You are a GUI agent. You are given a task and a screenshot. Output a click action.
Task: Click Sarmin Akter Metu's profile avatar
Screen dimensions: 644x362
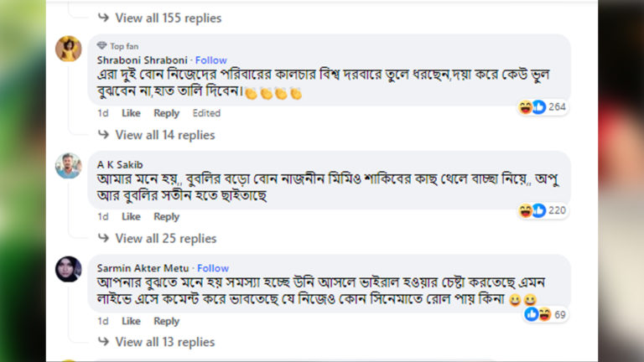[x=69, y=269]
